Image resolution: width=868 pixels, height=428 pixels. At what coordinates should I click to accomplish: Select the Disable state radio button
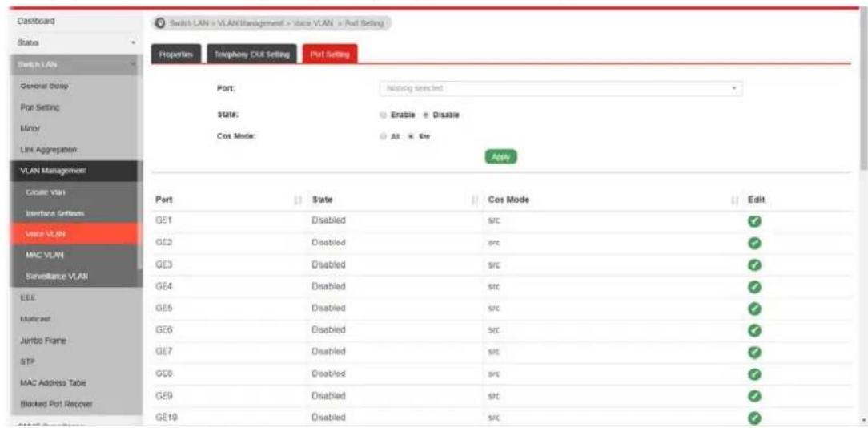[424, 115]
